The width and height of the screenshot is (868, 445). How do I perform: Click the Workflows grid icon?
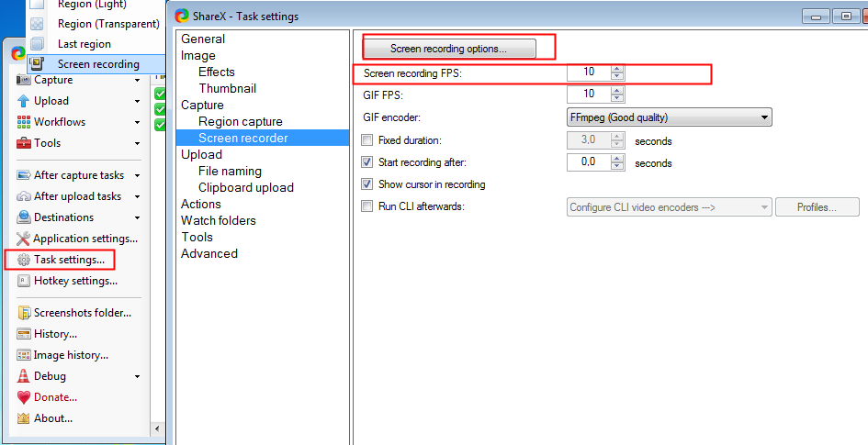tap(23, 122)
